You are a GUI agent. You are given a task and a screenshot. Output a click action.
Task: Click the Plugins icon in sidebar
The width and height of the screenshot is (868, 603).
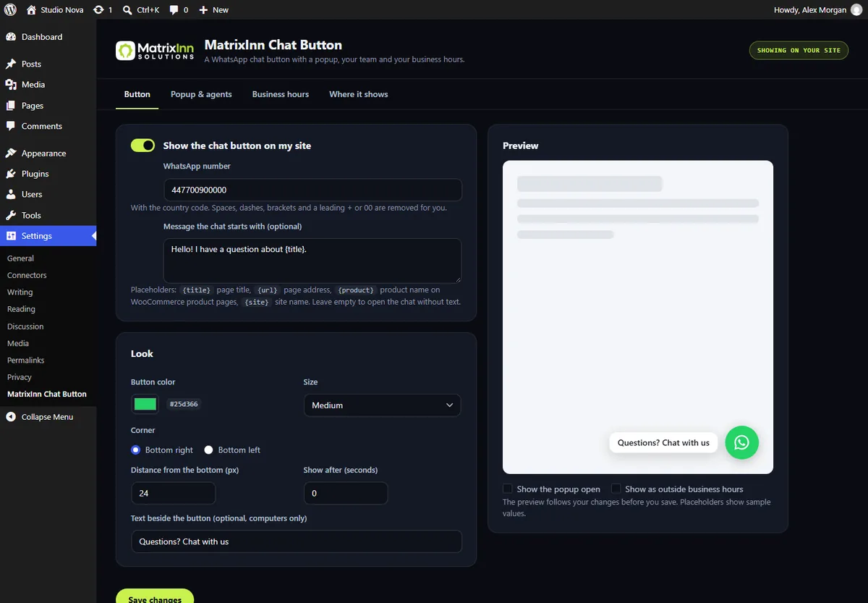point(11,174)
